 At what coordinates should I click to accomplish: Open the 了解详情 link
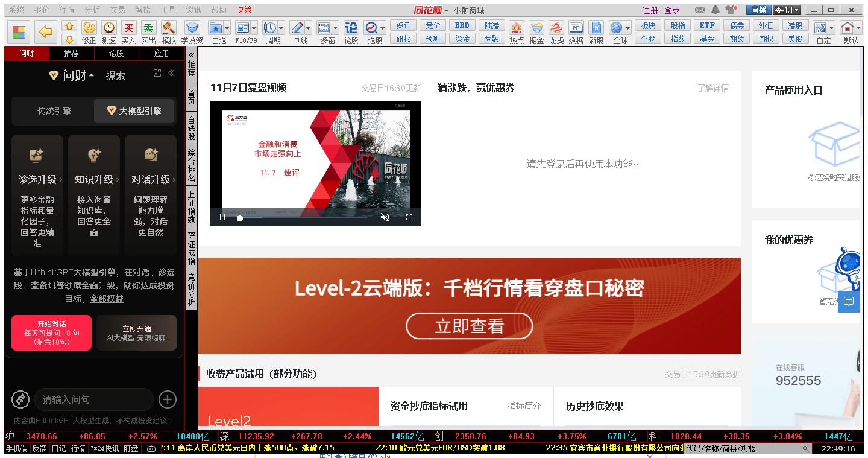713,87
